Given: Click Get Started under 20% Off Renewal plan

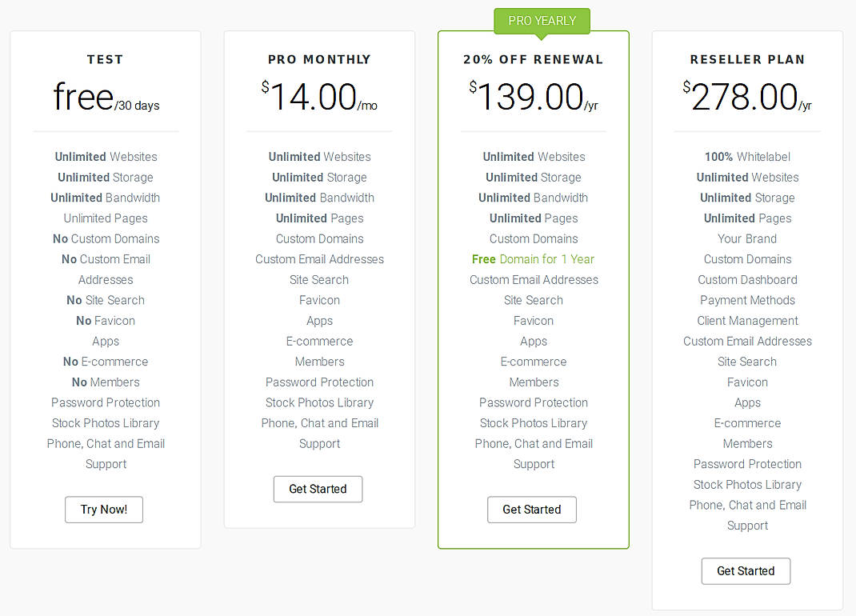Looking at the screenshot, I should pos(532,510).
